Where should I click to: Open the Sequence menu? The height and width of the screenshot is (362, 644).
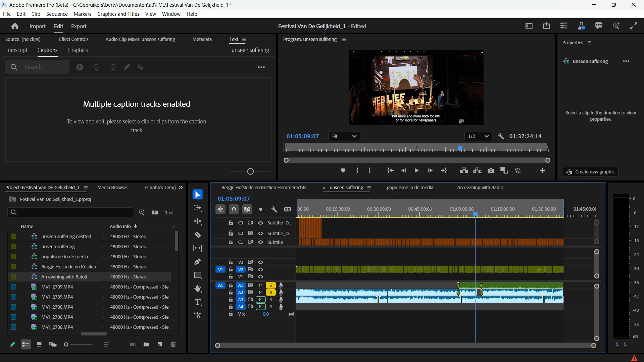tap(57, 14)
